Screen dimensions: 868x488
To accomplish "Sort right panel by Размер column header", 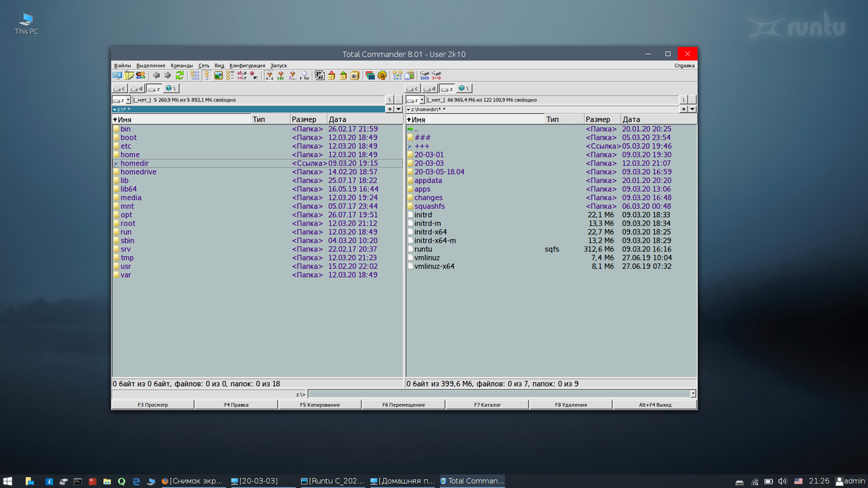I will point(602,119).
